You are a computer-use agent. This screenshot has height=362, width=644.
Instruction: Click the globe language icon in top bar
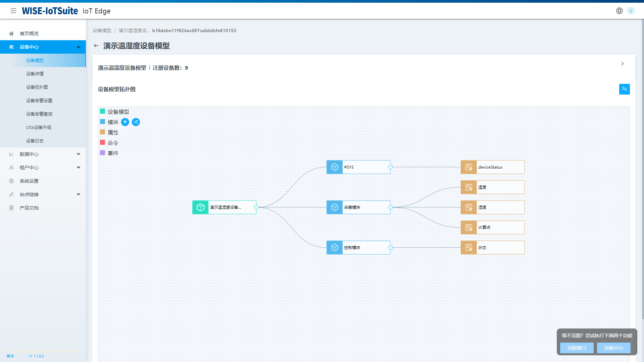click(x=619, y=10)
